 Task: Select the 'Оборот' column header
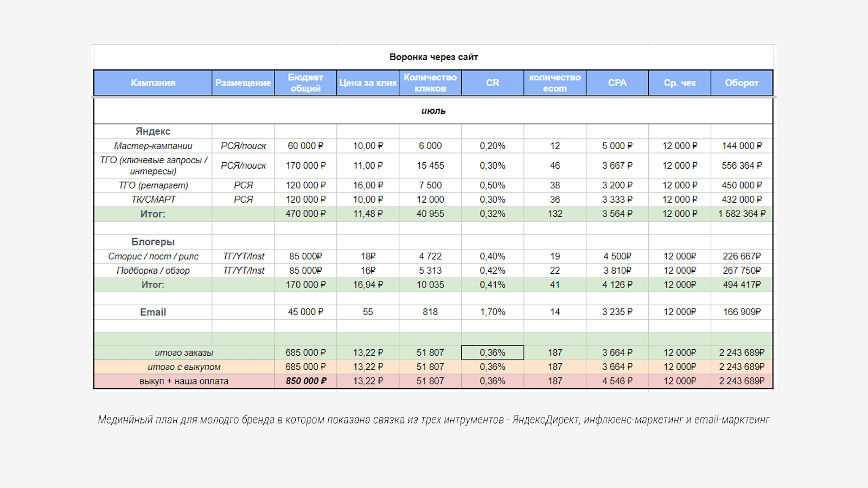[742, 83]
